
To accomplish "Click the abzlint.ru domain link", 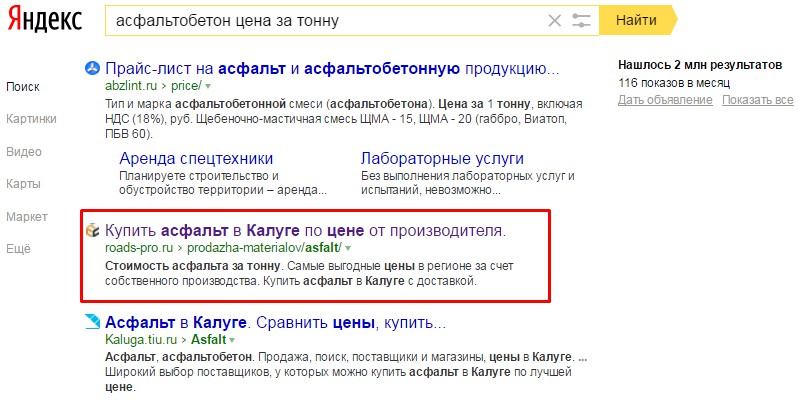I will tap(131, 86).
